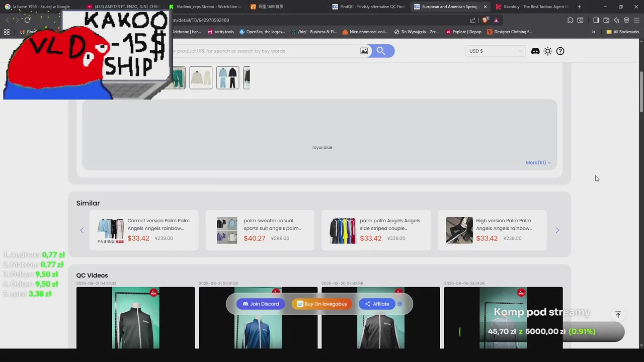Viewport: 644px width, 362px height.
Task: Switch to the la haine 1995 Google tab
Action: [40, 7]
